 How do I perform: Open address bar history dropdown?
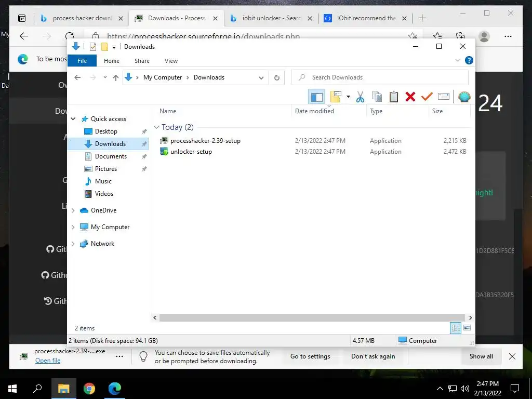[261, 78]
